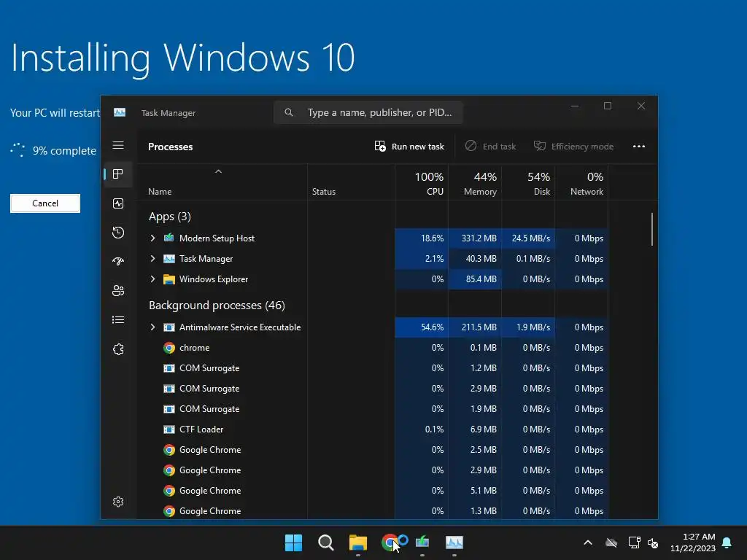Click the 331.2 MB memory cell
Viewport: 747px width, 560px height.
[x=475, y=238]
